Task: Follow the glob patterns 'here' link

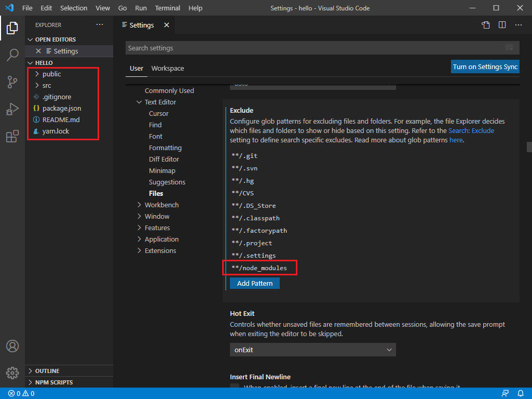Action: click(x=456, y=140)
